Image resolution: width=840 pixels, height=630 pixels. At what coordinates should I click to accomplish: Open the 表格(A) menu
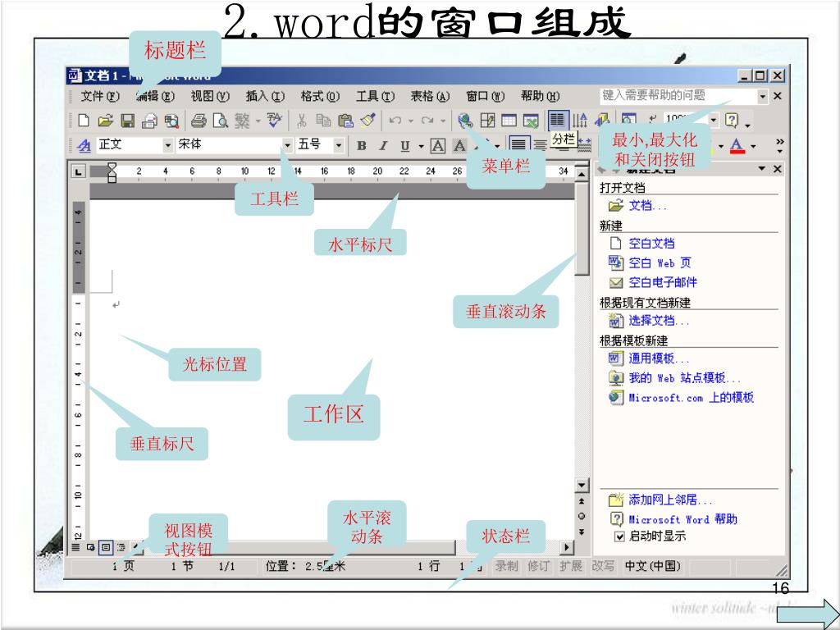[x=430, y=96]
